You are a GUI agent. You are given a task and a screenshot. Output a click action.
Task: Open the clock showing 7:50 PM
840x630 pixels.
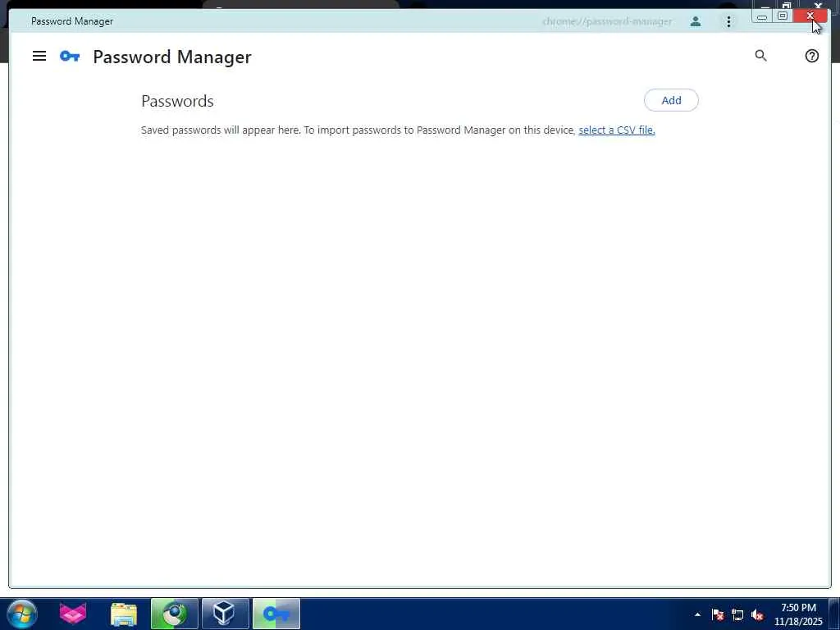point(798,614)
